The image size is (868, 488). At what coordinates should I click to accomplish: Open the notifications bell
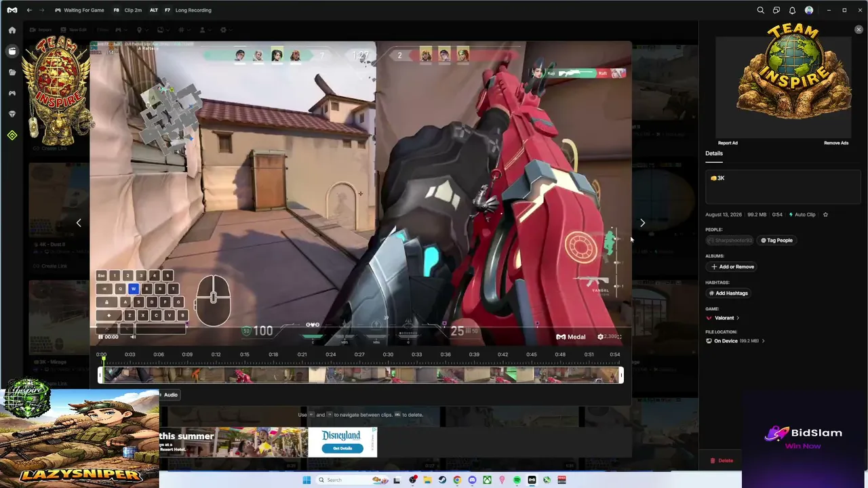click(x=792, y=10)
